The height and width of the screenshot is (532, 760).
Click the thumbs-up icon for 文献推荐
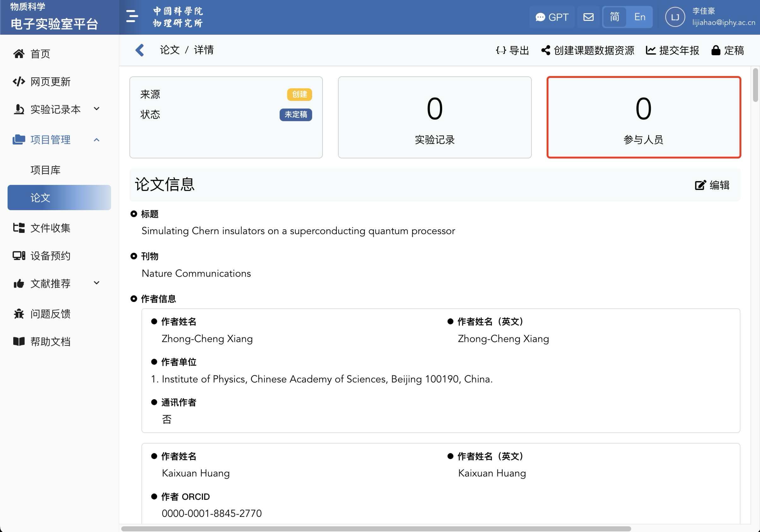point(19,283)
